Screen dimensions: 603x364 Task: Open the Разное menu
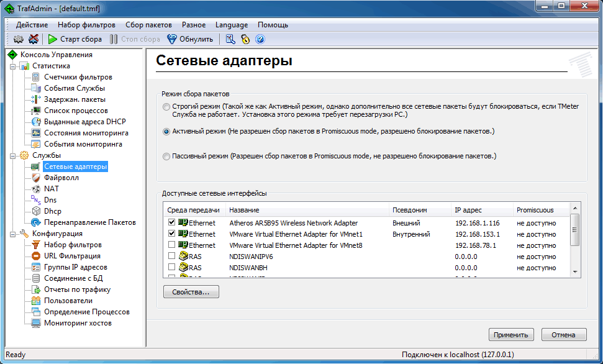[194, 25]
